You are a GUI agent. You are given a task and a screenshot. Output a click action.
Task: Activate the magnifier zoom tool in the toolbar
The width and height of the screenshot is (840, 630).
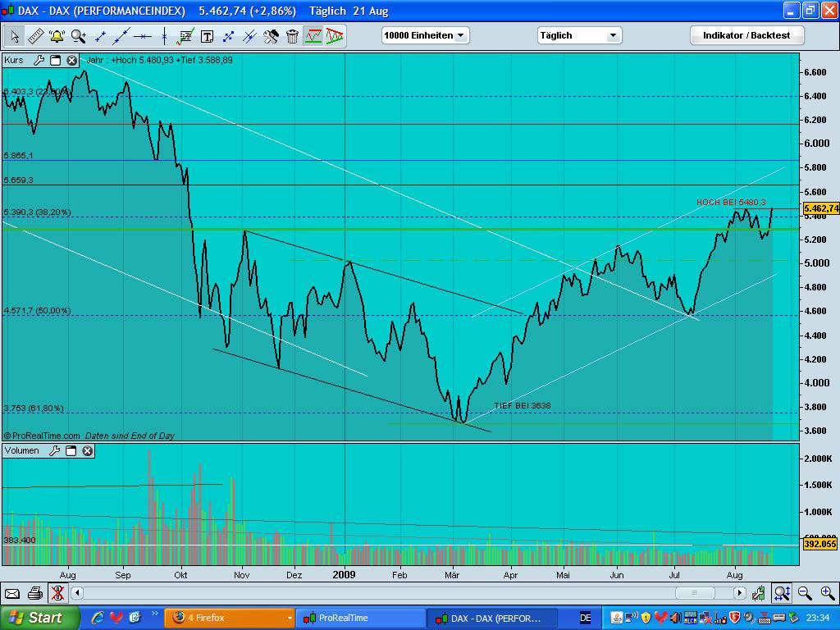coord(78,36)
